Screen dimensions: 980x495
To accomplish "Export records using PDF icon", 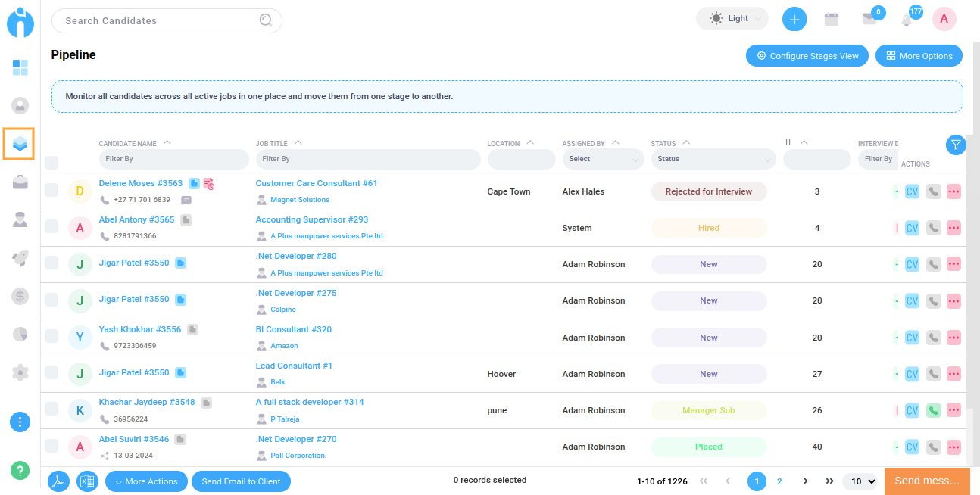I will [59, 481].
